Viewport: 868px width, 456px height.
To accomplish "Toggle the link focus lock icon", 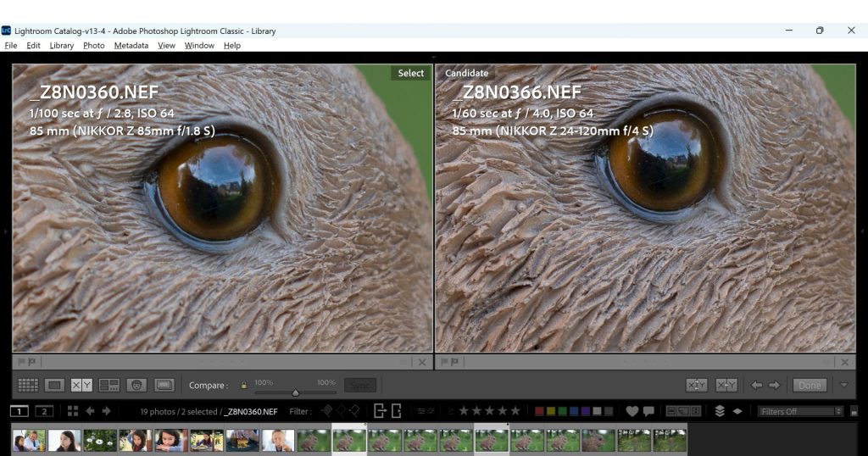I will pyautogui.click(x=243, y=385).
